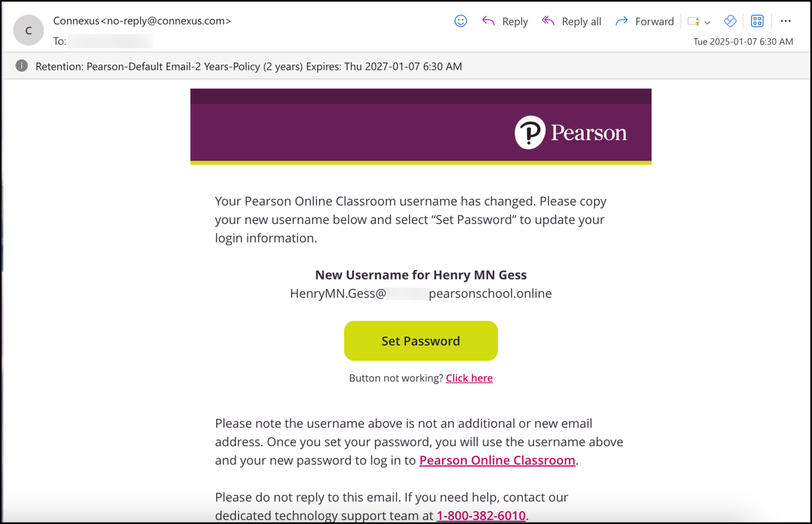Click the Viva Insights icon in header
This screenshot has height=524, width=812.
(x=730, y=21)
